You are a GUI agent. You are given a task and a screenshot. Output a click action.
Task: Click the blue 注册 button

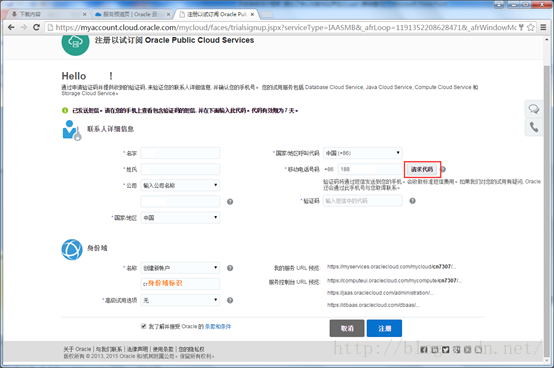point(384,328)
